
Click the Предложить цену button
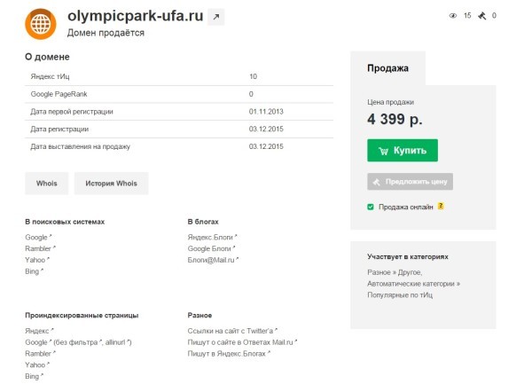point(410,182)
